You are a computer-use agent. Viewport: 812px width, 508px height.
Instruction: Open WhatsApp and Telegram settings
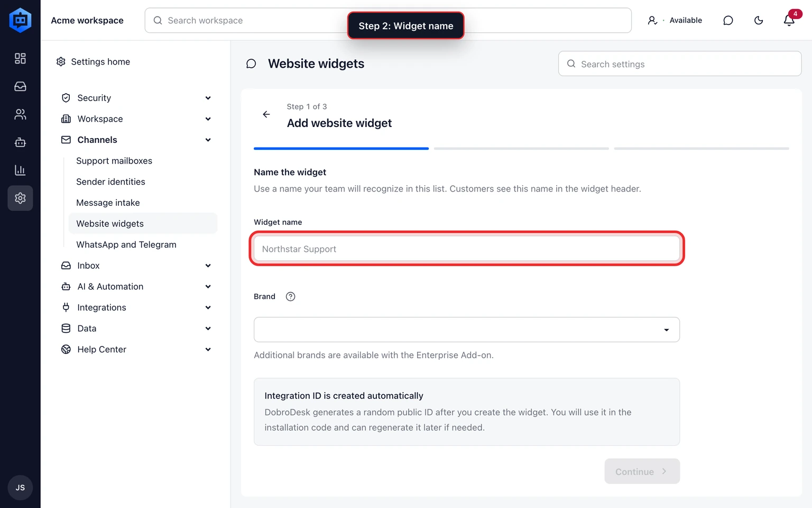click(126, 244)
